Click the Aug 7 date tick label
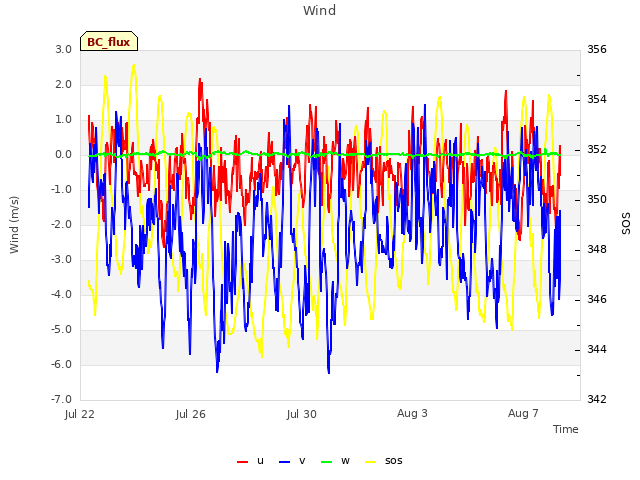Image resolution: width=640 pixels, height=480 pixels. [x=523, y=413]
